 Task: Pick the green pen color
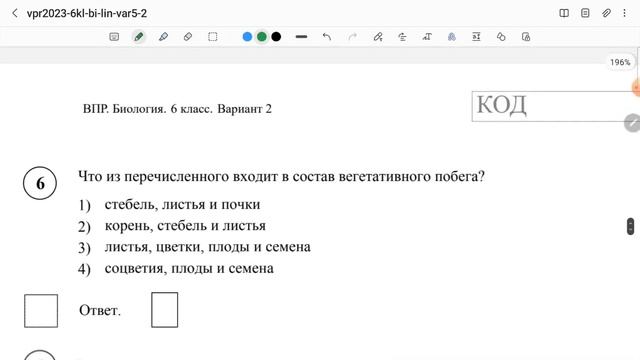[262, 37]
